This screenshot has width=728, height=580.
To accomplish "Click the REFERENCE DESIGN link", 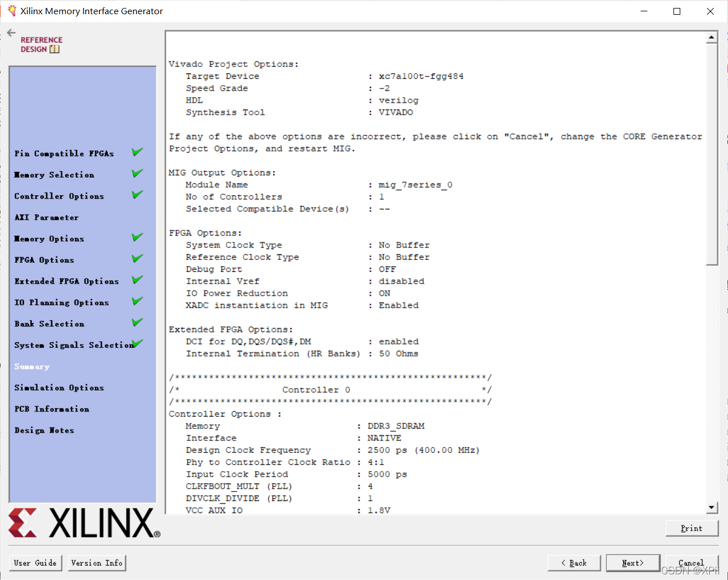I will (41, 44).
